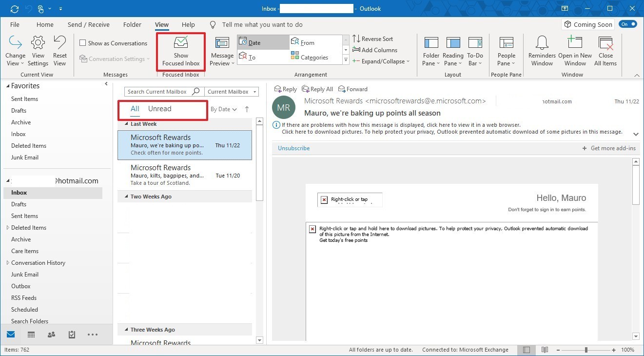644x356 pixels.
Task: Arrange messages by From
Action: point(315,42)
